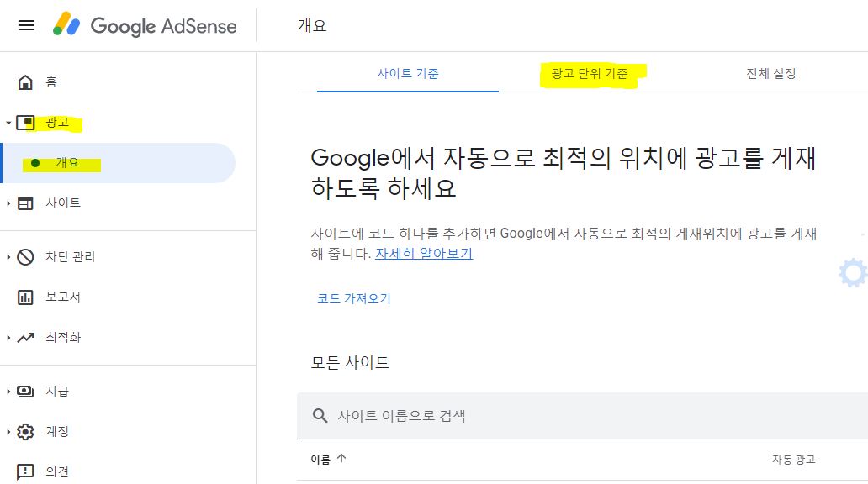Sort by the 이름 column header
Image resolution: width=868 pixels, height=484 pixels.
pyautogui.click(x=320, y=459)
